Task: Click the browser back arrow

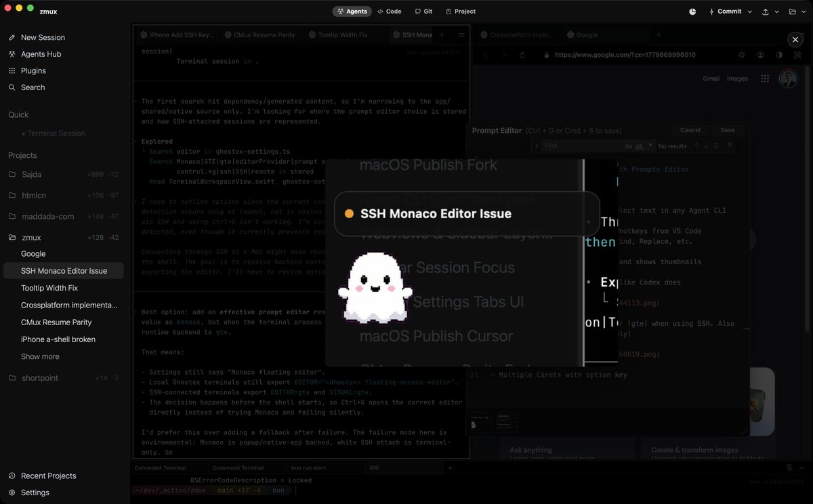Action: 485,55
